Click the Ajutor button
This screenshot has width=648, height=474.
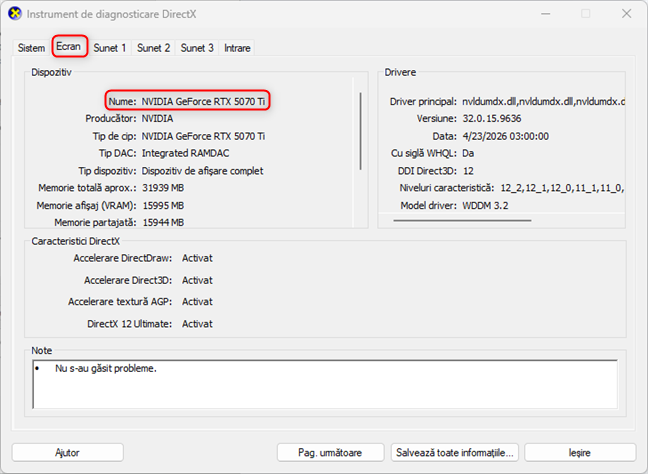coord(67,453)
